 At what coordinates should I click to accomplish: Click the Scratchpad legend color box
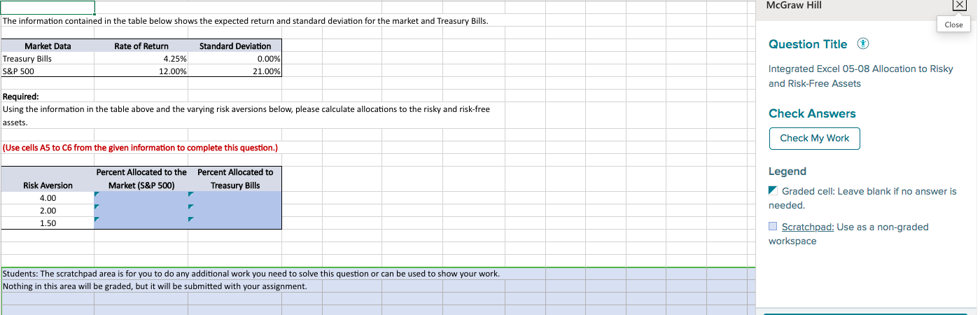(x=773, y=226)
